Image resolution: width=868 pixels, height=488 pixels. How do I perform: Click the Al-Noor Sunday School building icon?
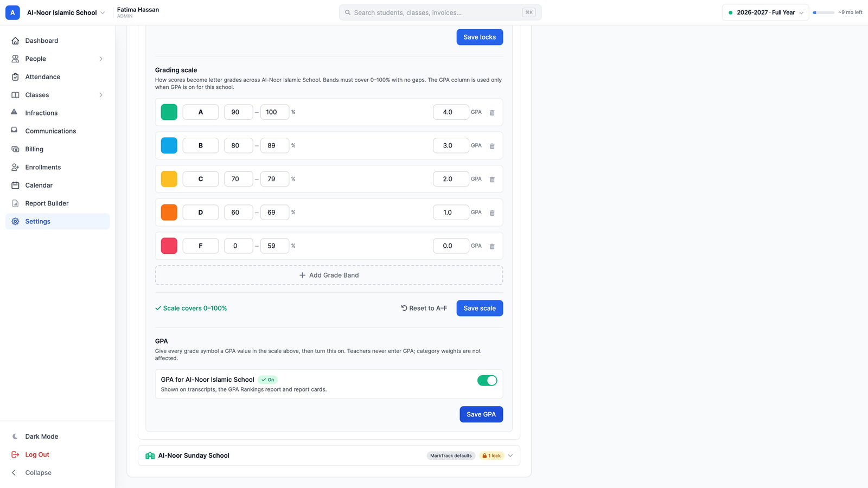pyautogui.click(x=150, y=455)
